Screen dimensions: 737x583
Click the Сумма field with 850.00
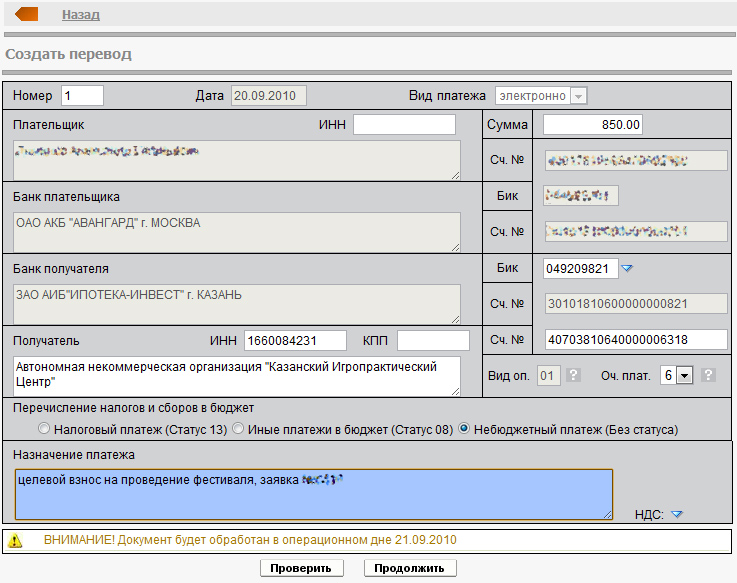(593, 125)
